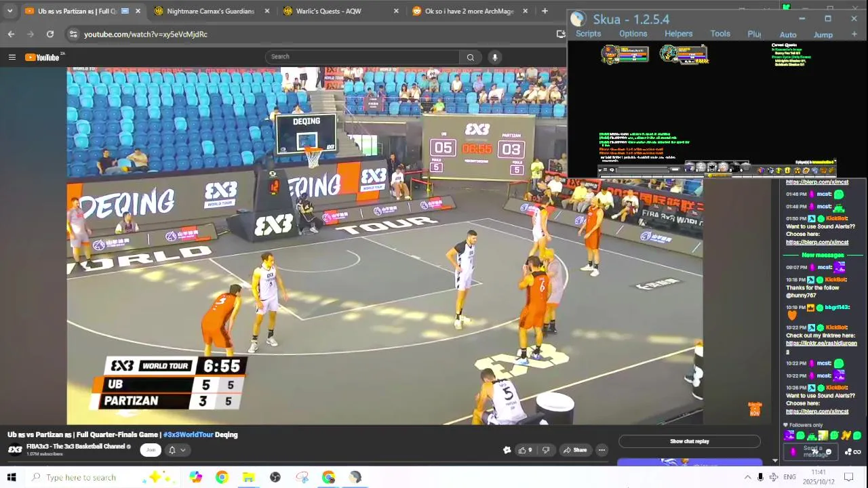Open the taskbar clock and date

coord(818,476)
